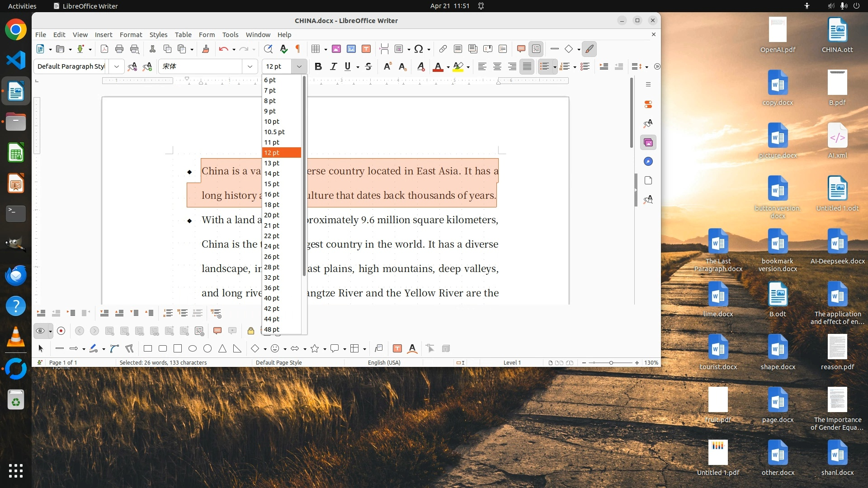Click the Insert Hyperlink chain icon
Image resolution: width=868 pixels, height=488 pixels.
(x=443, y=49)
